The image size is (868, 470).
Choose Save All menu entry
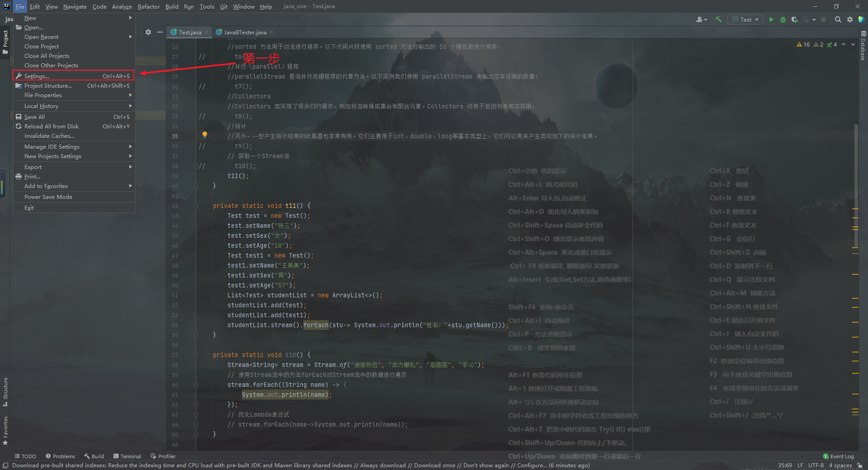click(x=74, y=117)
